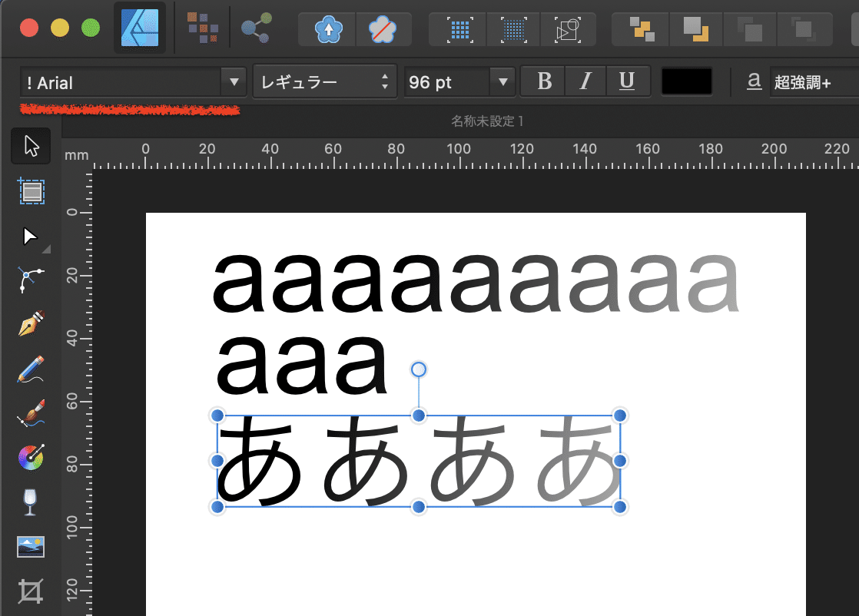Select the Vector Crop tool

coord(30,591)
